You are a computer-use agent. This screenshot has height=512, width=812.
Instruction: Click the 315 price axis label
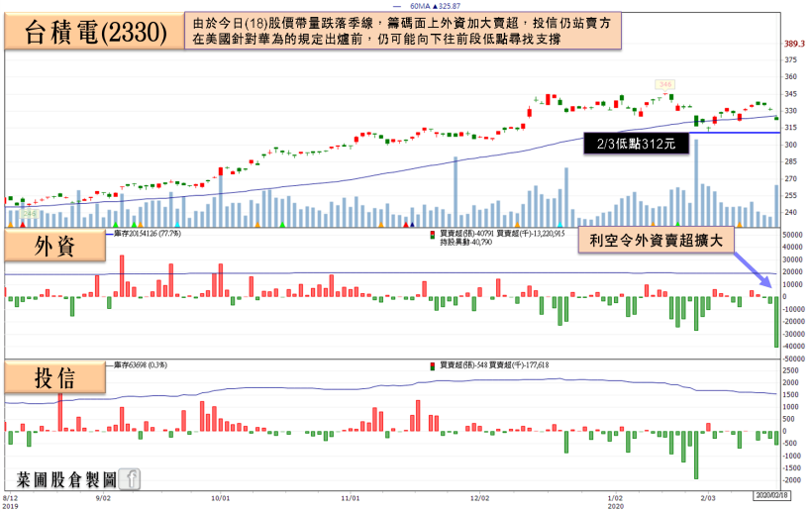coord(791,128)
